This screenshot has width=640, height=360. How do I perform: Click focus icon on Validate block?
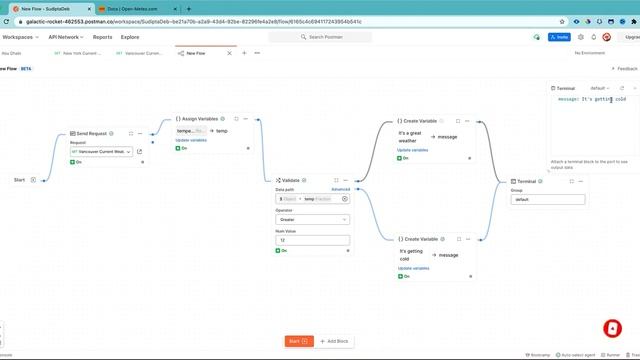(x=336, y=180)
